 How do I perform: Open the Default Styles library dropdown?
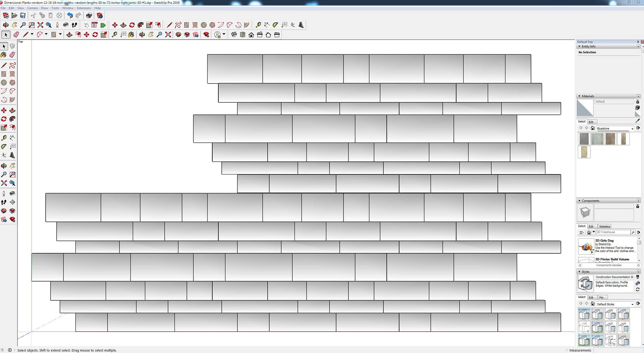click(x=632, y=304)
